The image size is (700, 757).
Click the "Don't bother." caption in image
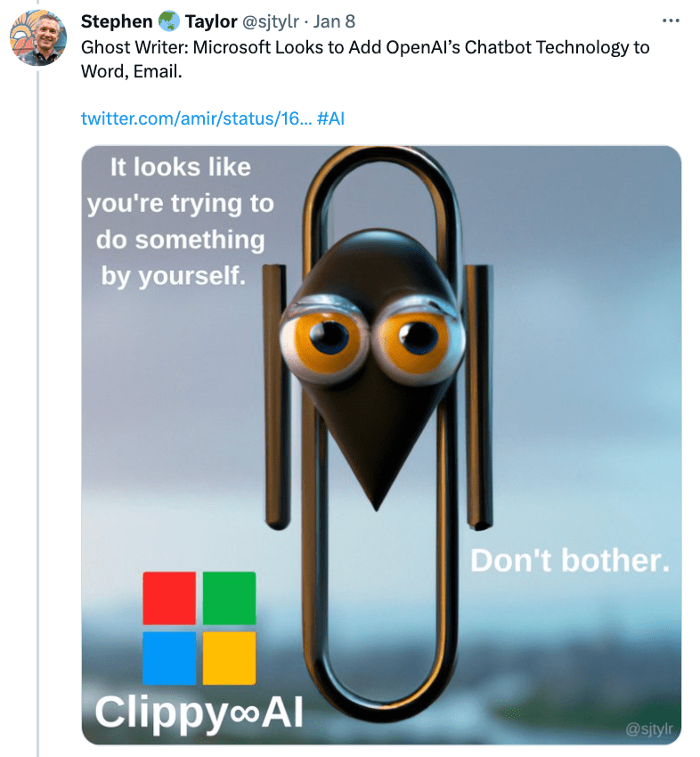(569, 560)
